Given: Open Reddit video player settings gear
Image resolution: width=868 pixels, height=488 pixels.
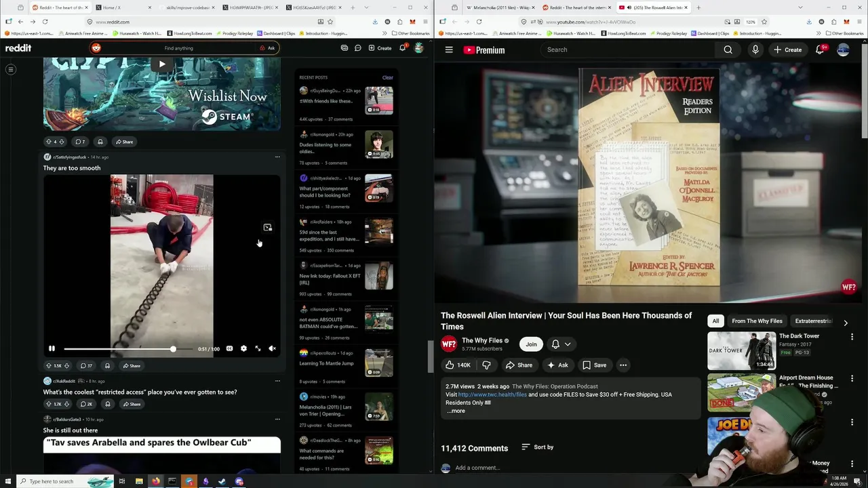Looking at the screenshot, I should 243,348.
